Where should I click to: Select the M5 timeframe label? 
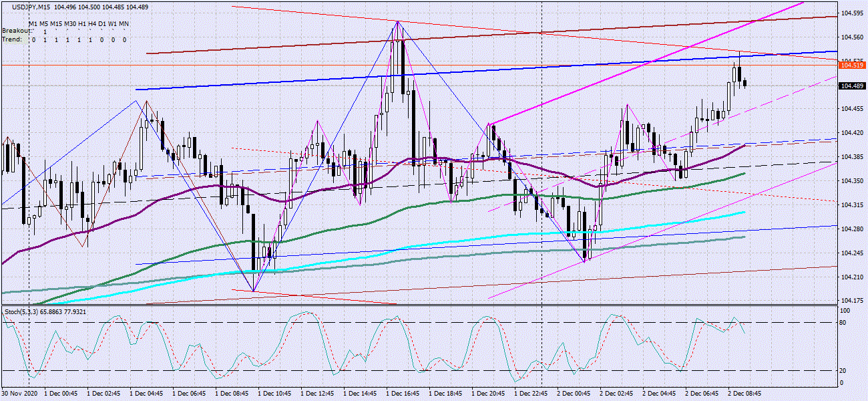point(45,23)
